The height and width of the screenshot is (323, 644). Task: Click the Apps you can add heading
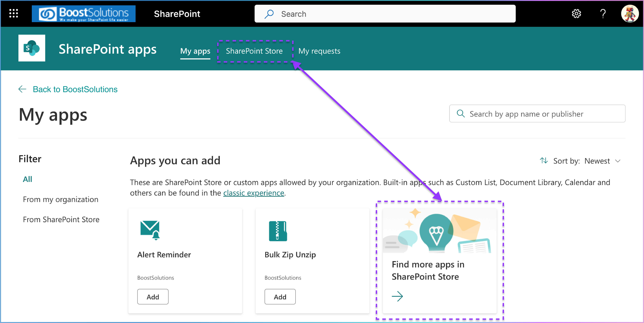coord(175,160)
